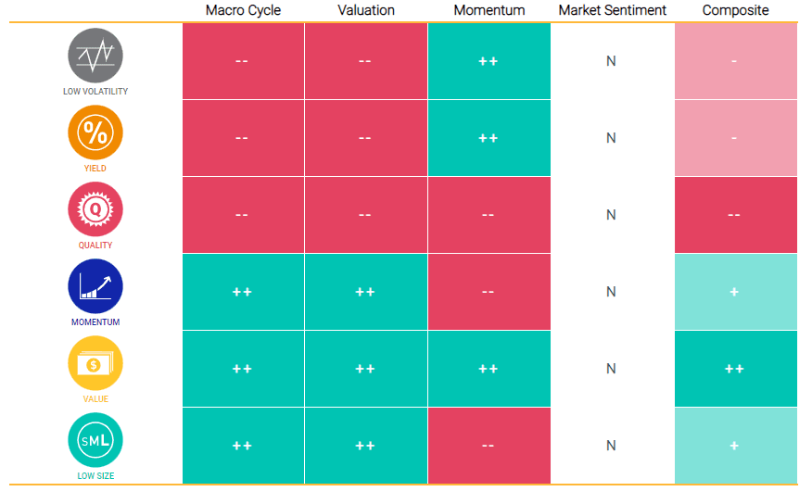Image resolution: width=812 pixels, height=504 pixels.
Task: Open the Composite column header
Action: point(735,11)
